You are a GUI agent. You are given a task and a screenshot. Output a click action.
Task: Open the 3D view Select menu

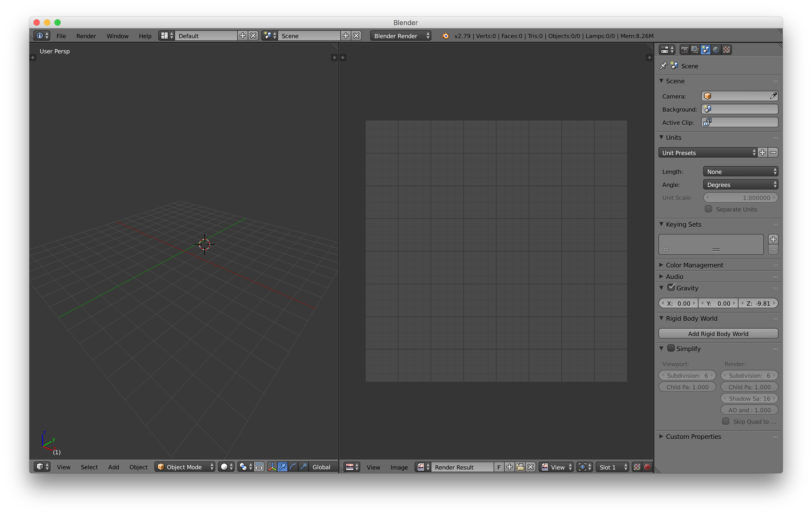(x=89, y=467)
